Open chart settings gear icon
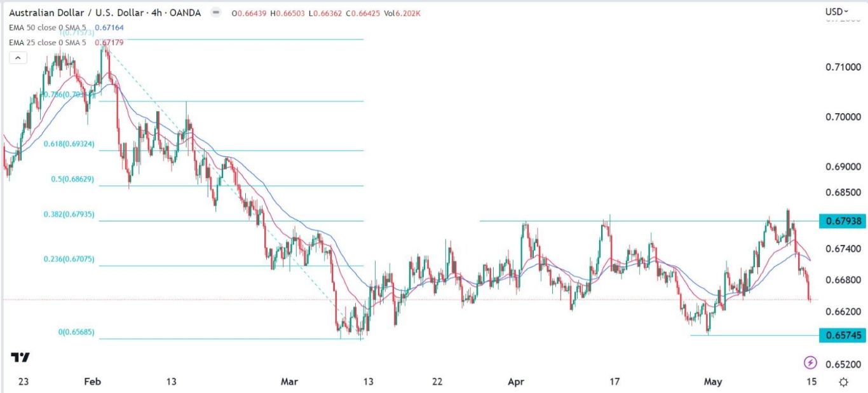The width and height of the screenshot is (868, 393). pos(843,382)
